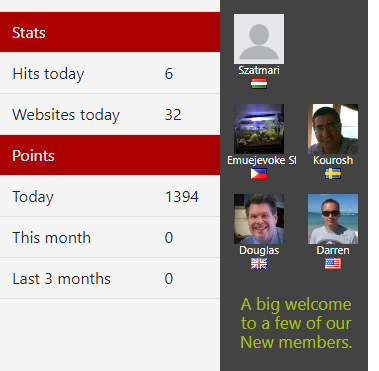The image size is (379, 371).
Task: Open Douglas's profile photo
Action: [259, 219]
